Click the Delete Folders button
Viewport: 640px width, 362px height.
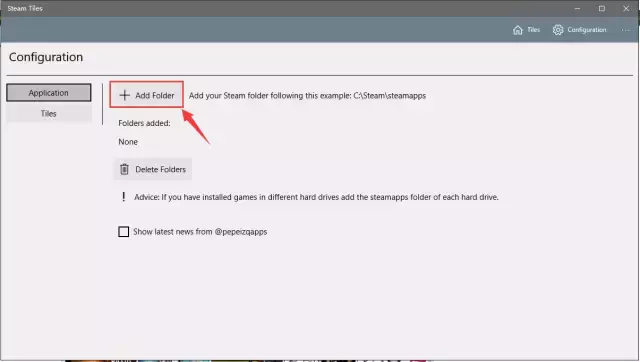(x=153, y=169)
